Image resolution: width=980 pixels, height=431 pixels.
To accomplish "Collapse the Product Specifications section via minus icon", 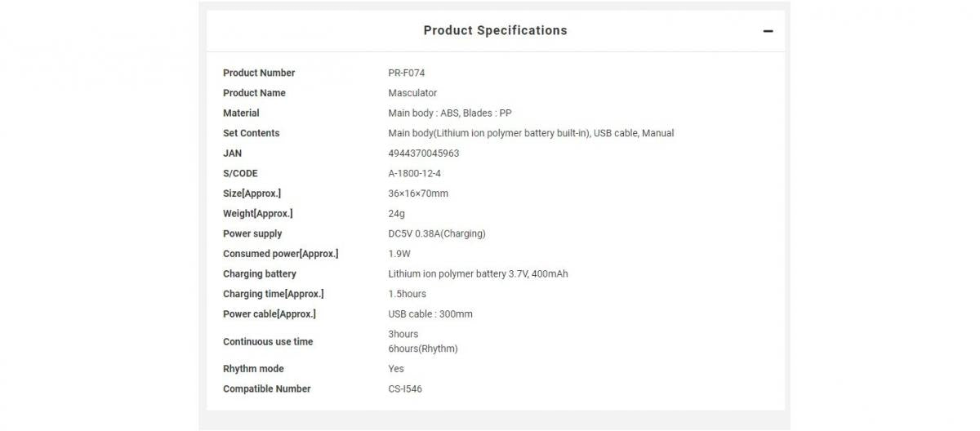I will pos(768,31).
